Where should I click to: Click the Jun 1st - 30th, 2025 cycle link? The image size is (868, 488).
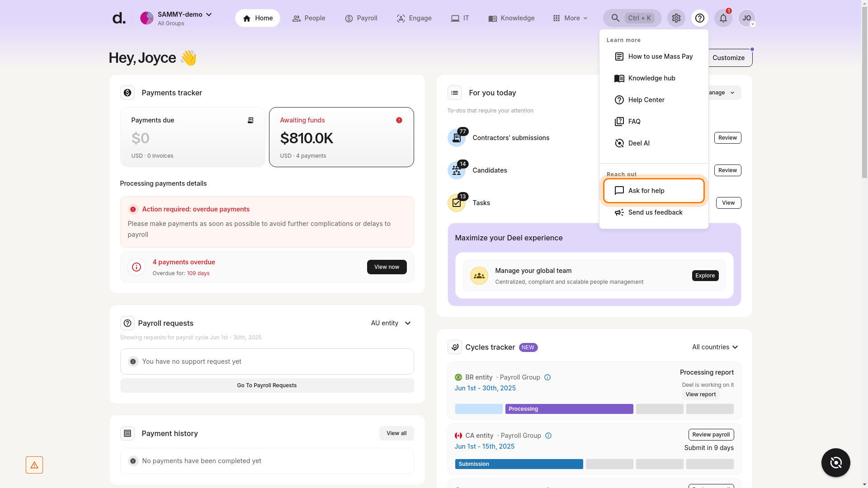(x=485, y=388)
